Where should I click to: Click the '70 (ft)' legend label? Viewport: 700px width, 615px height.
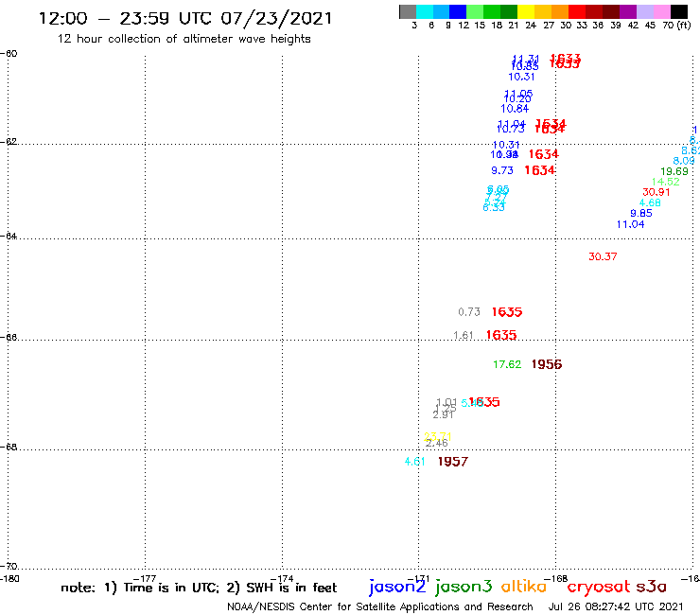point(676,26)
